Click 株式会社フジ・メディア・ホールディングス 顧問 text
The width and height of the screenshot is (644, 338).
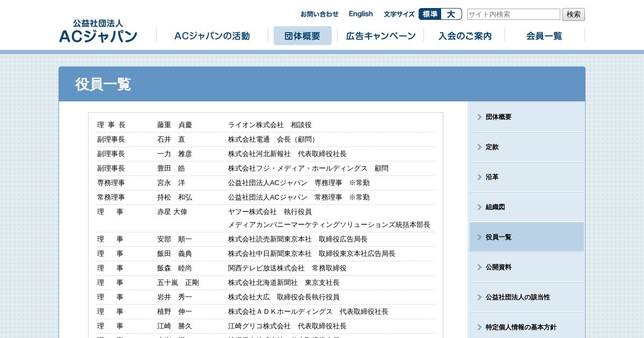(308, 168)
